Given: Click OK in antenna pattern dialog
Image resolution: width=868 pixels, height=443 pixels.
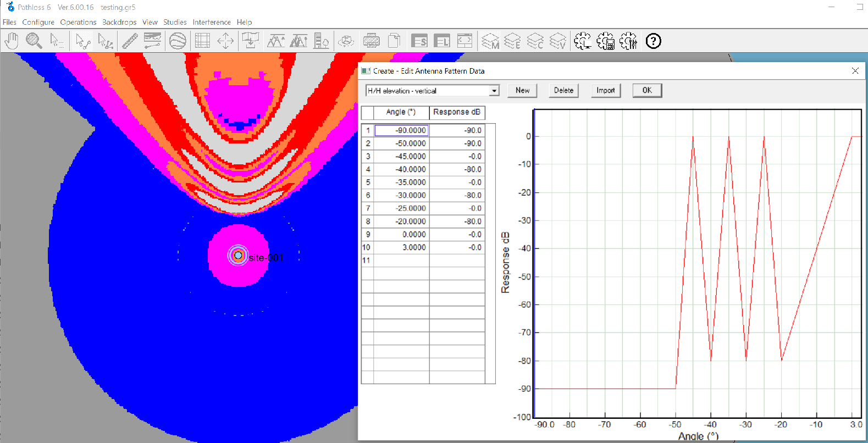Looking at the screenshot, I should [x=647, y=91].
